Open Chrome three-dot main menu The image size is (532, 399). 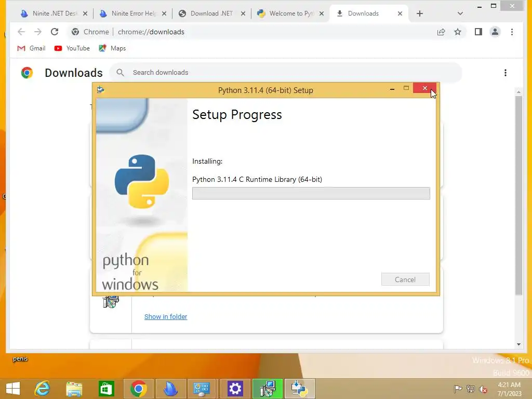pyautogui.click(x=512, y=32)
